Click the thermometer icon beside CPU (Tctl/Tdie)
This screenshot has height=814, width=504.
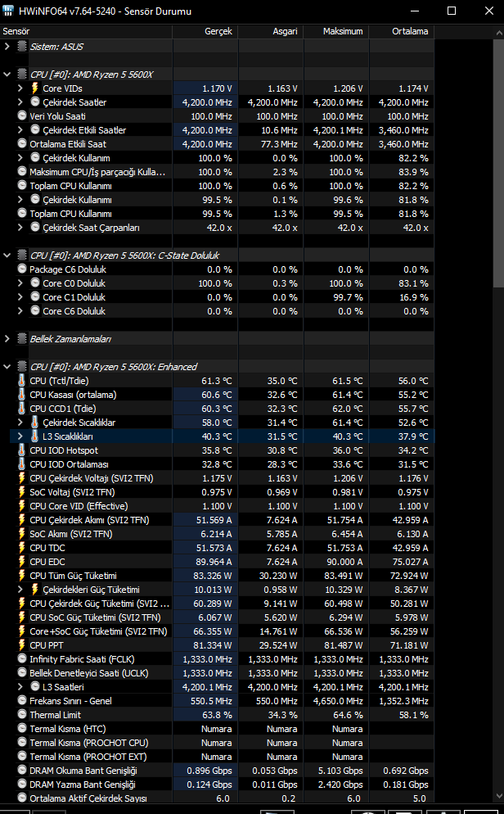[22, 381]
